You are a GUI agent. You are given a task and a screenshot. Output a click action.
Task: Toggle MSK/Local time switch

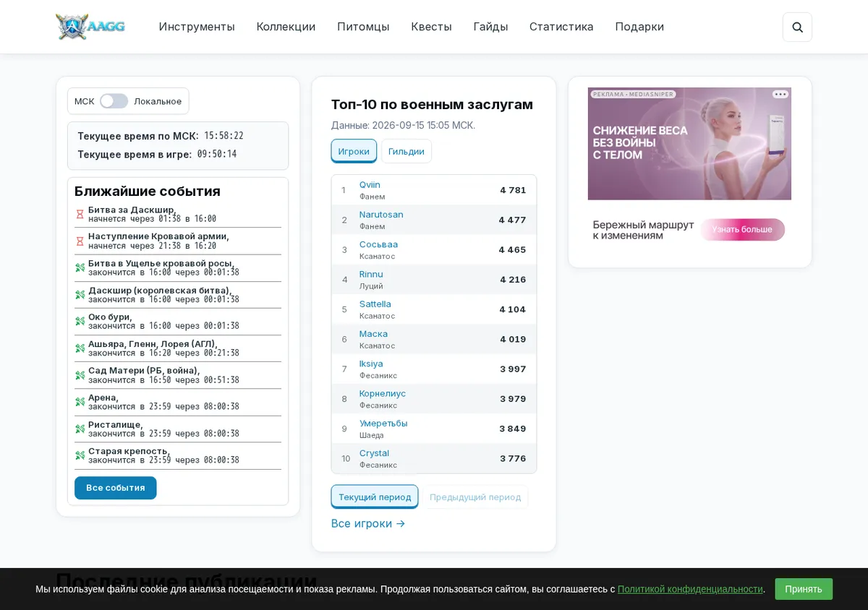[x=114, y=101]
